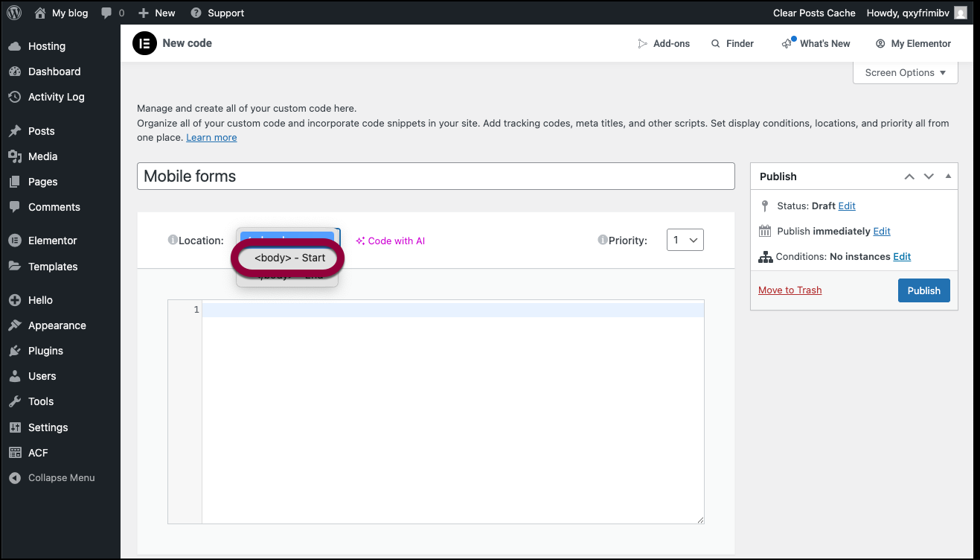The width and height of the screenshot is (980, 560).
Task: Click the user avatar next to Howdy
Action: pyautogui.click(x=961, y=13)
